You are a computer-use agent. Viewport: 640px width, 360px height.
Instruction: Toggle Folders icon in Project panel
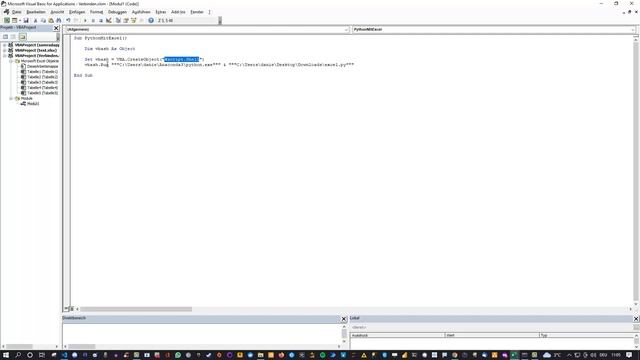pos(22,37)
